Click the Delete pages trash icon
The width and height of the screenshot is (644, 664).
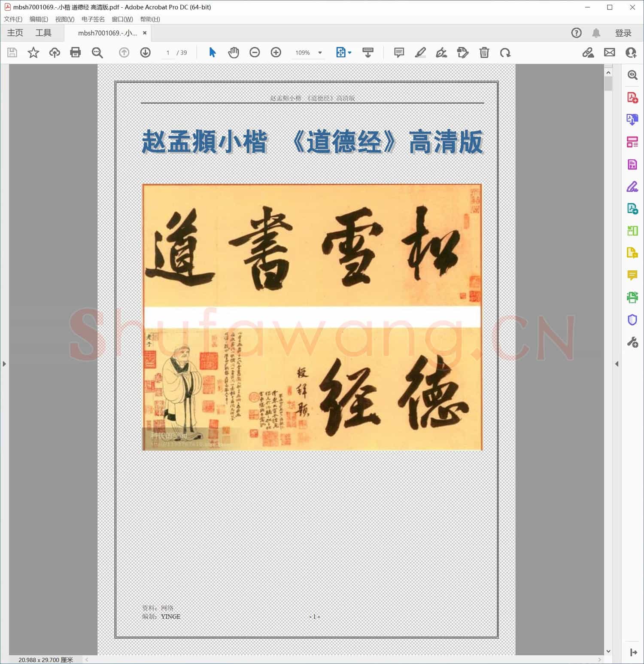(484, 52)
